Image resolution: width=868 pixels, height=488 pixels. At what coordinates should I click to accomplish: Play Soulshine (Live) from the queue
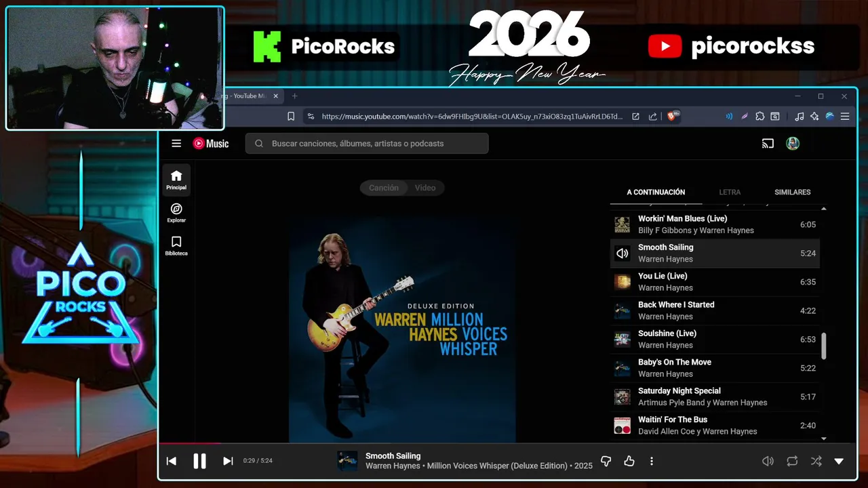tap(715, 340)
